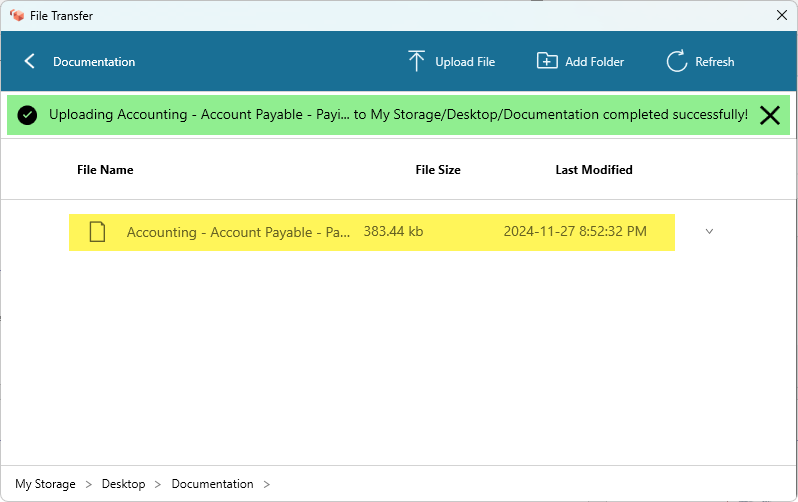Click Documentation in the bottom breadcrumb
Image resolution: width=798 pixels, height=502 pixels.
[212, 484]
